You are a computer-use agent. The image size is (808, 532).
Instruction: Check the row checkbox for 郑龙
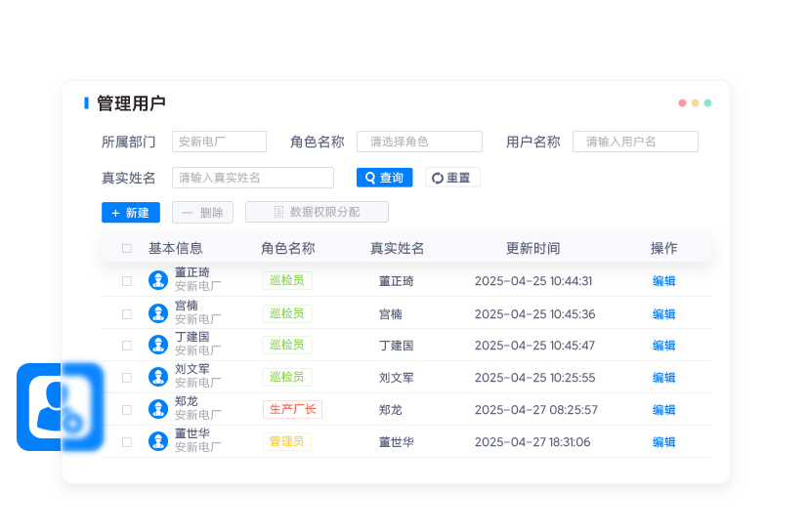(x=127, y=410)
